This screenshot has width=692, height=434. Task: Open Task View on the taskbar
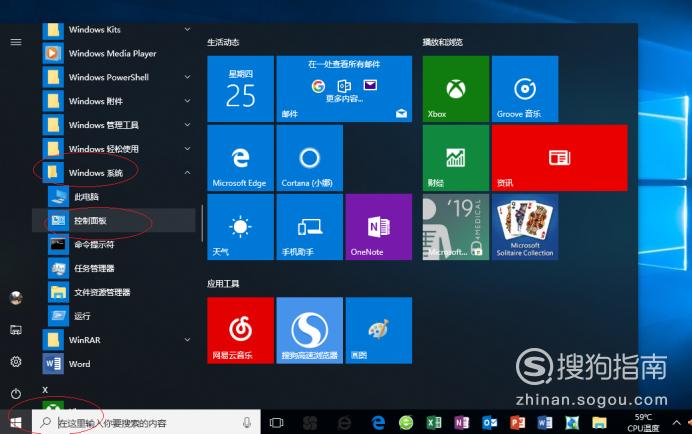(x=276, y=423)
